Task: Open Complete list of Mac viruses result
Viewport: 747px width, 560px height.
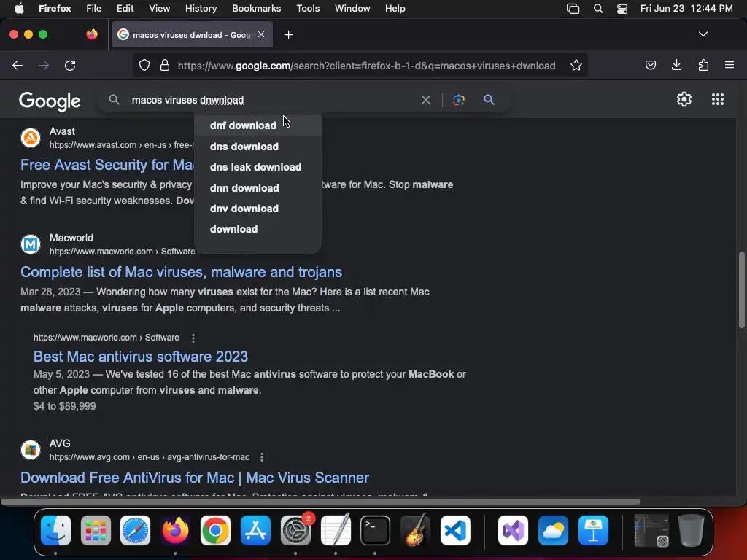Action: coord(181,272)
